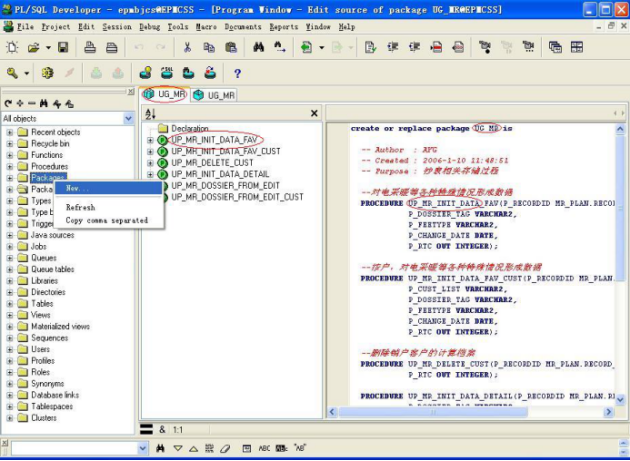This screenshot has width=630, height=461.
Task: Click the Rollback icon in second toolbar
Action: 118,73
